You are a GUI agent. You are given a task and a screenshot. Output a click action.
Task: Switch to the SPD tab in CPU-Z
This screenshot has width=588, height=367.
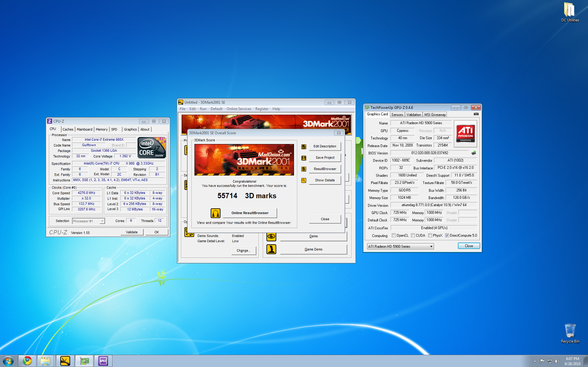(114, 129)
